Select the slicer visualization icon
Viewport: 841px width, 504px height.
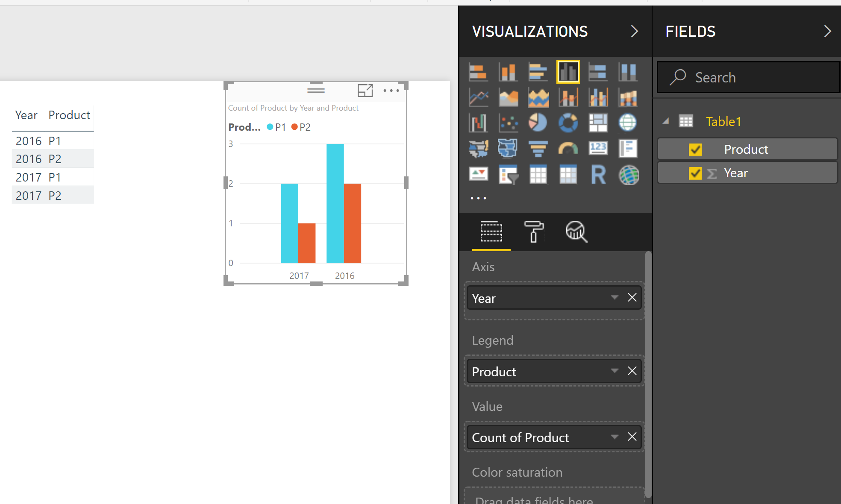pyautogui.click(x=508, y=175)
